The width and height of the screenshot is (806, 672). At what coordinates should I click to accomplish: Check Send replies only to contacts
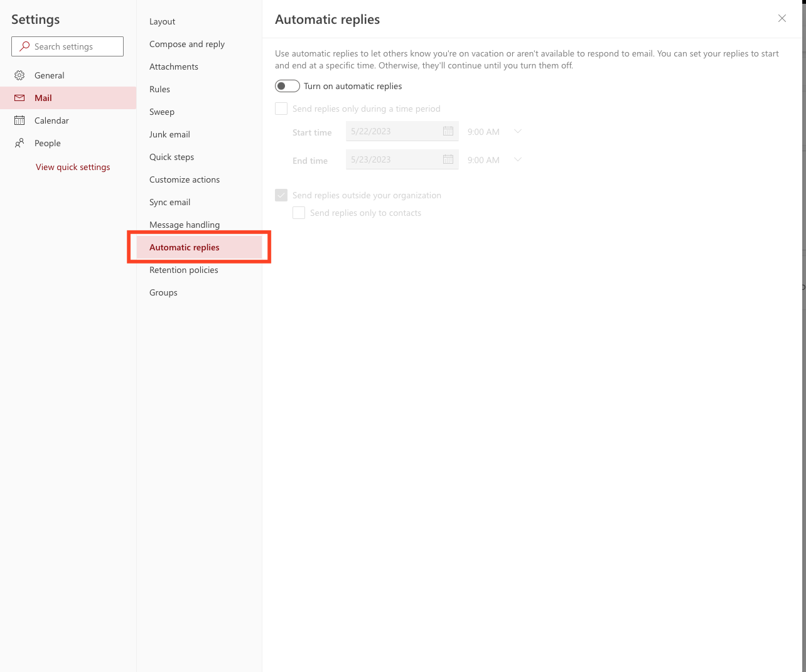click(x=299, y=213)
